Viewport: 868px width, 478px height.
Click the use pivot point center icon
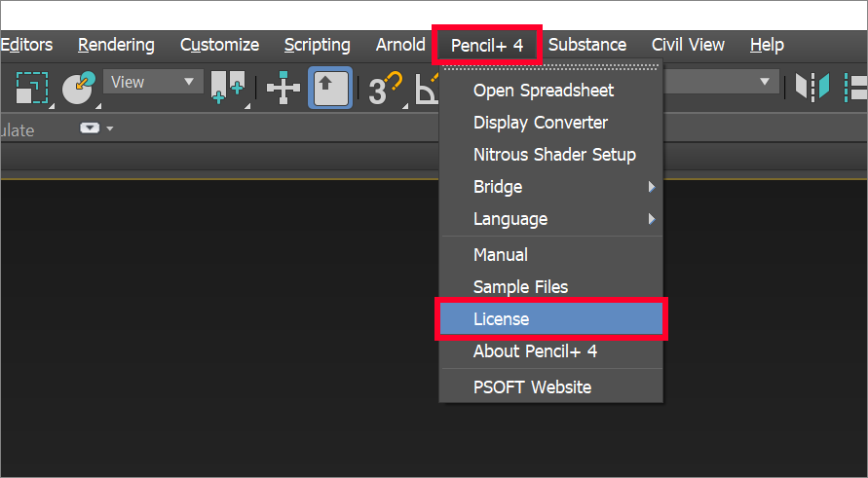point(228,88)
